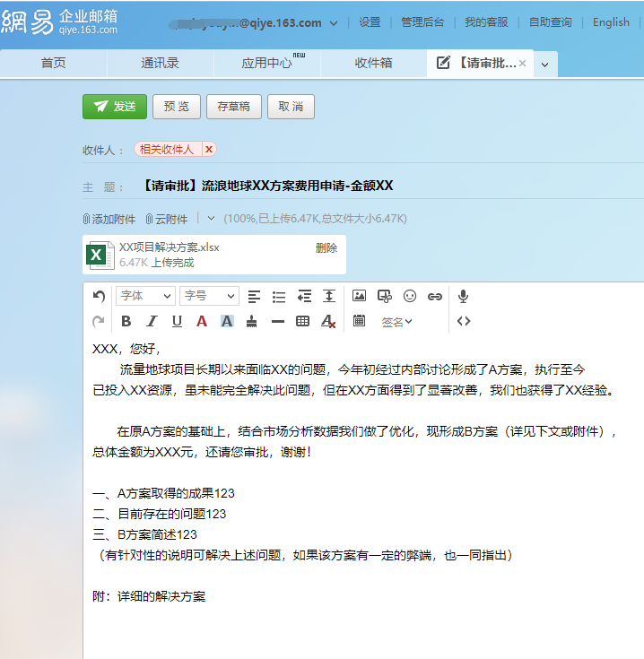Expand the tab list chevron

click(545, 65)
